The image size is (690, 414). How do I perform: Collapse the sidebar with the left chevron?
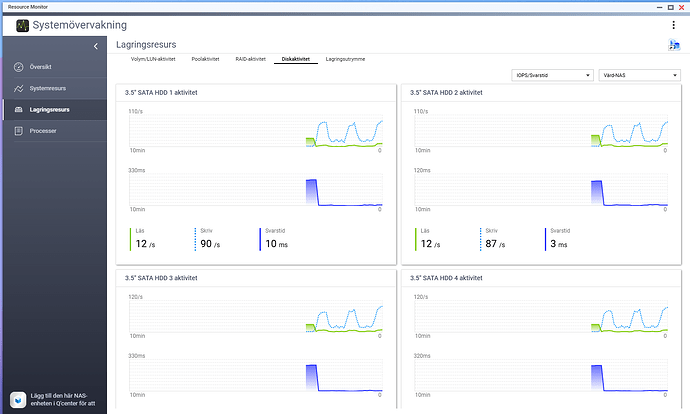(96, 46)
